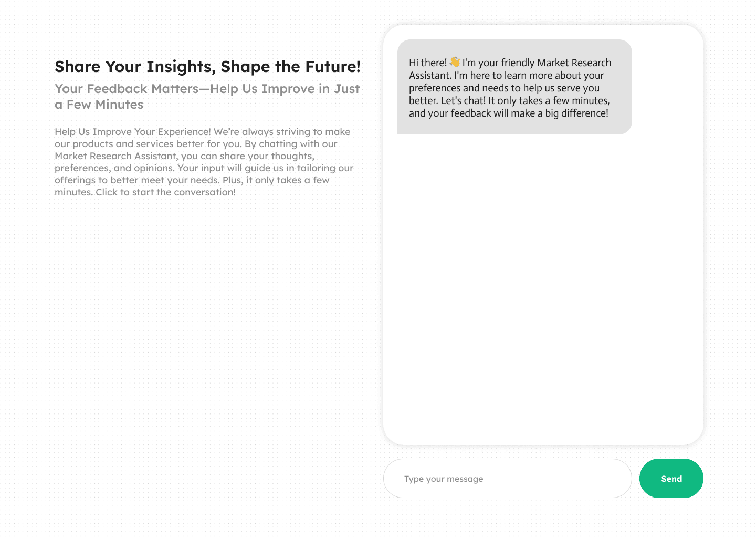Click inside the Type your message field
756x538 pixels.
pos(507,479)
